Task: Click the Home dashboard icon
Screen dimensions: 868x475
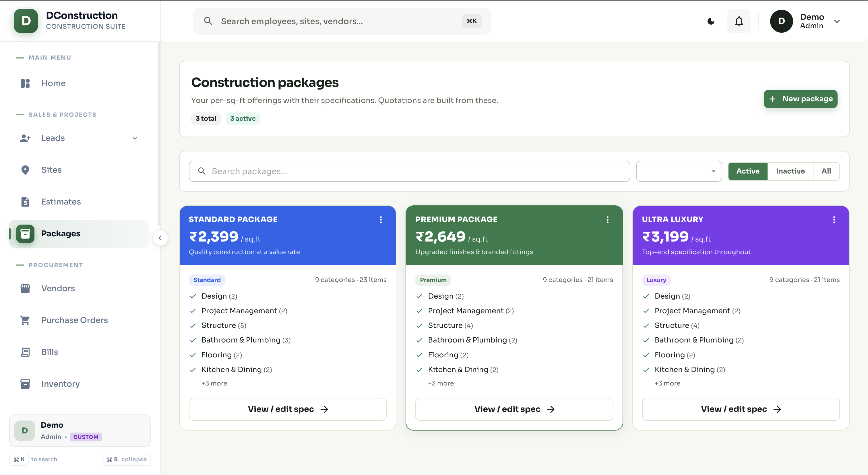Action: click(x=25, y=83)
